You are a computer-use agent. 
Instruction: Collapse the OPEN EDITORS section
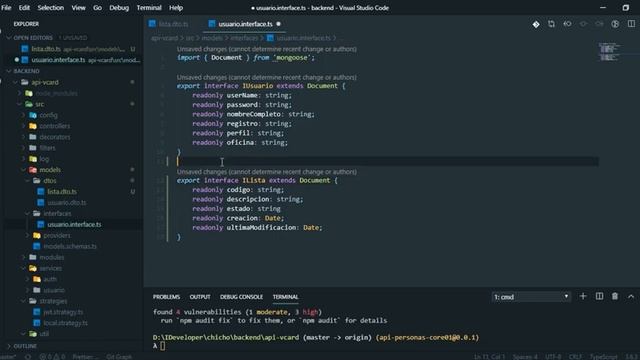click(x=9, y=38)
